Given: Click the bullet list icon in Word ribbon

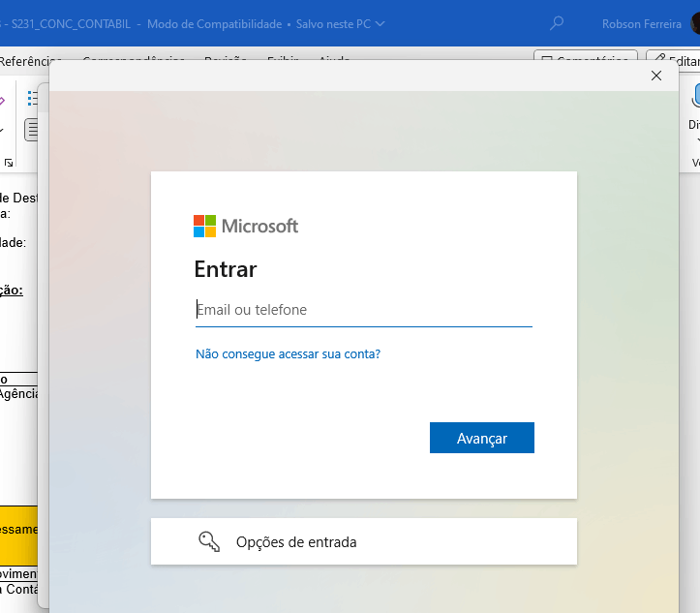Looking at the screenshot, I should (x=32, y=98).
